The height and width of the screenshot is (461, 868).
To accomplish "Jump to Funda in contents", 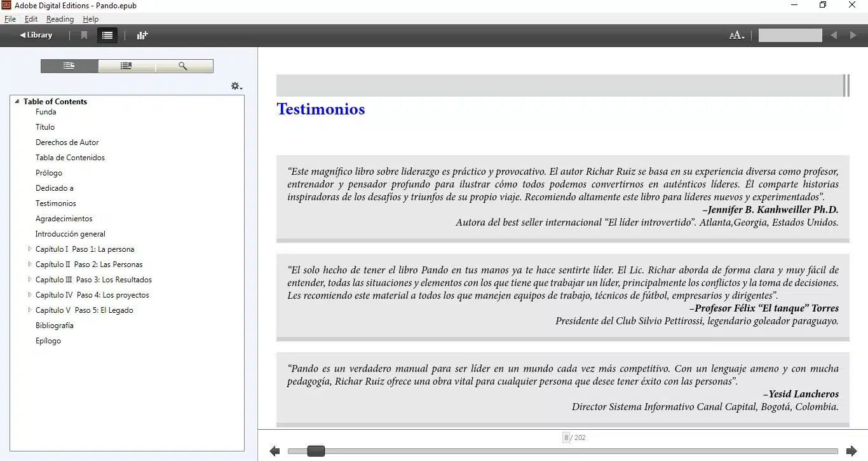I will click(46, 112).
